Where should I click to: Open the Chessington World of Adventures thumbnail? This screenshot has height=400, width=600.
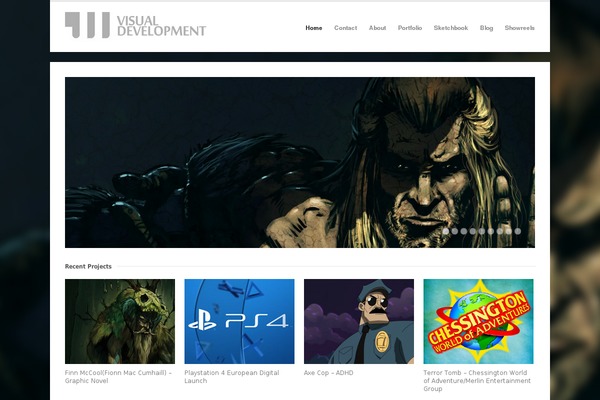pyautogui.click(x=478, y=321)
